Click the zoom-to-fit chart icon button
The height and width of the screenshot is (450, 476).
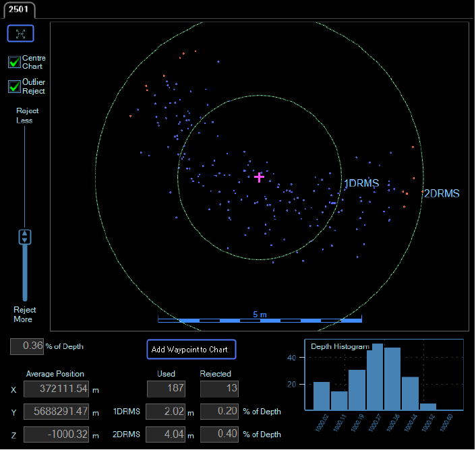click(x=20, y=33)
